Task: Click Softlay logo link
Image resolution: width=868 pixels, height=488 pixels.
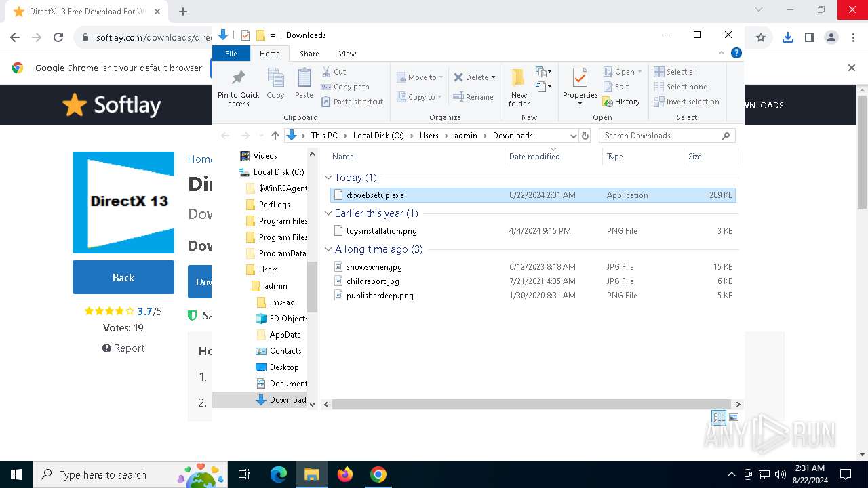Action: (112, 105)
